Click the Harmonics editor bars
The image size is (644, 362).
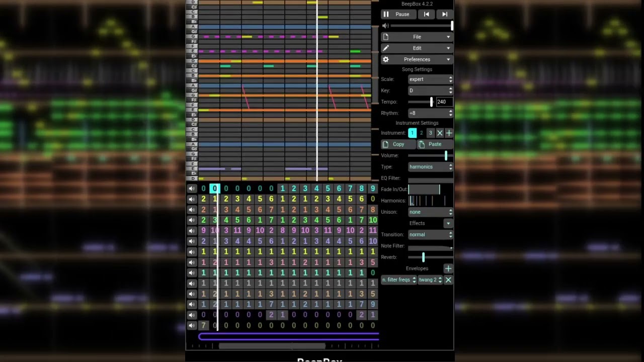(x=431, y=201)
